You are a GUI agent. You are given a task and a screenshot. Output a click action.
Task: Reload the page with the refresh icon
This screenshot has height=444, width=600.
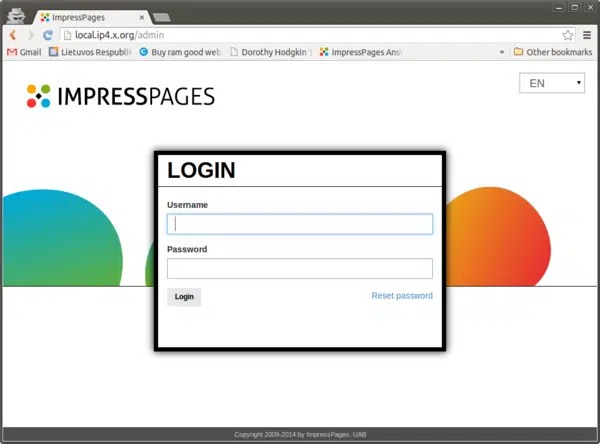tap(47, 35)
